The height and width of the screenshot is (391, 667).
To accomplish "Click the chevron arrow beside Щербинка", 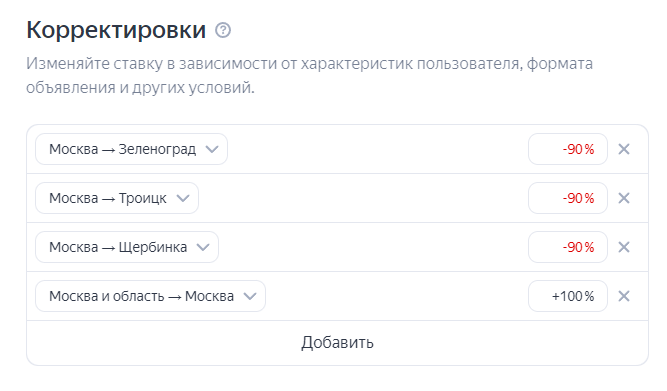I will 203,248.
